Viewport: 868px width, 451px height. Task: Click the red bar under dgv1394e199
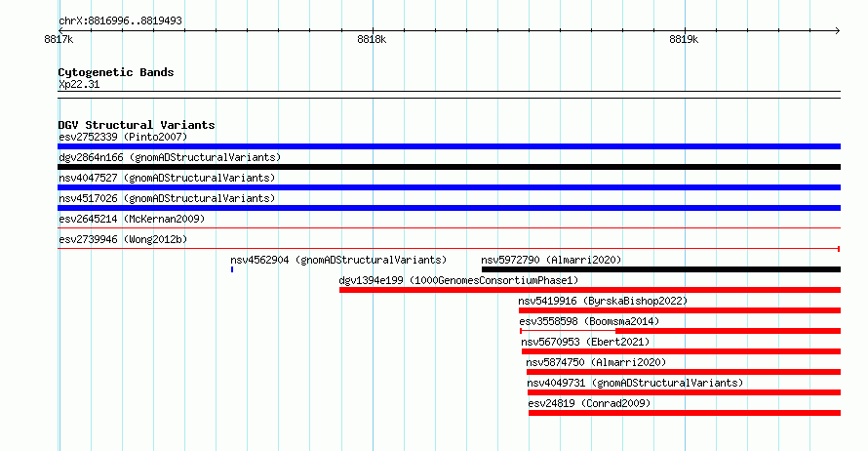[590, 290]
